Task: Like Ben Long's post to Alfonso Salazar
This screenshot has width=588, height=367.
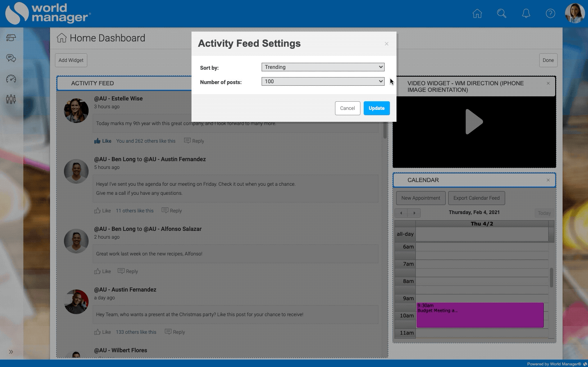Action: click(102, 271)
